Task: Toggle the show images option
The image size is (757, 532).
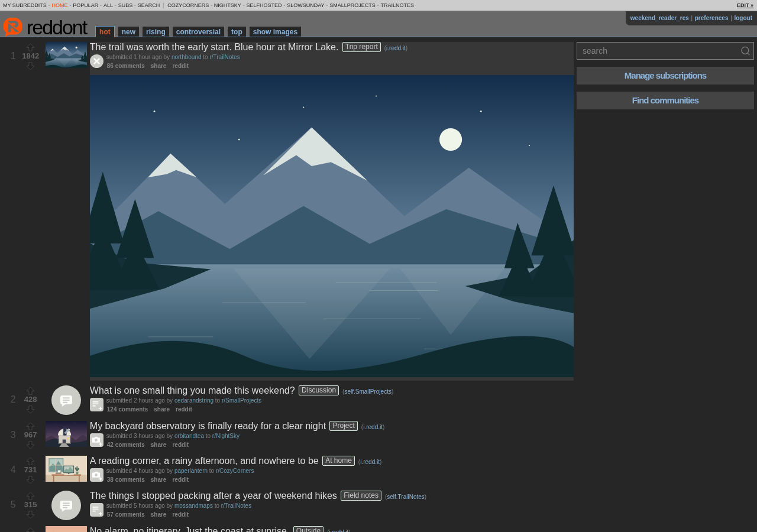Action: pyautogui.click(x=275, y=32)
